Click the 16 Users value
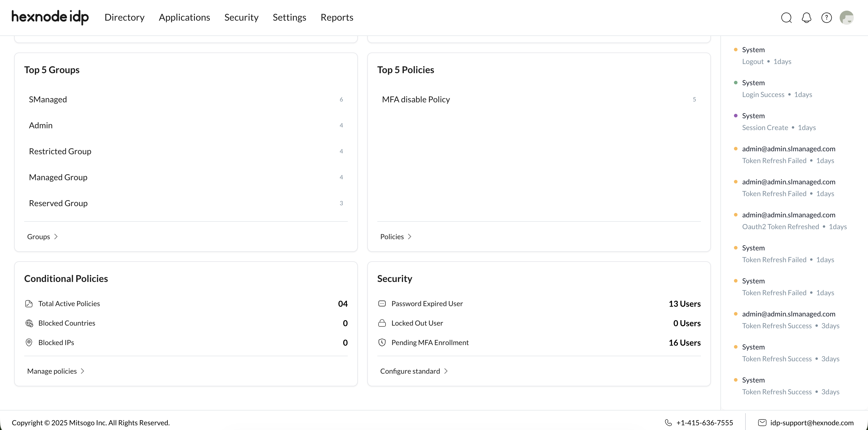 tap(685, 342)
